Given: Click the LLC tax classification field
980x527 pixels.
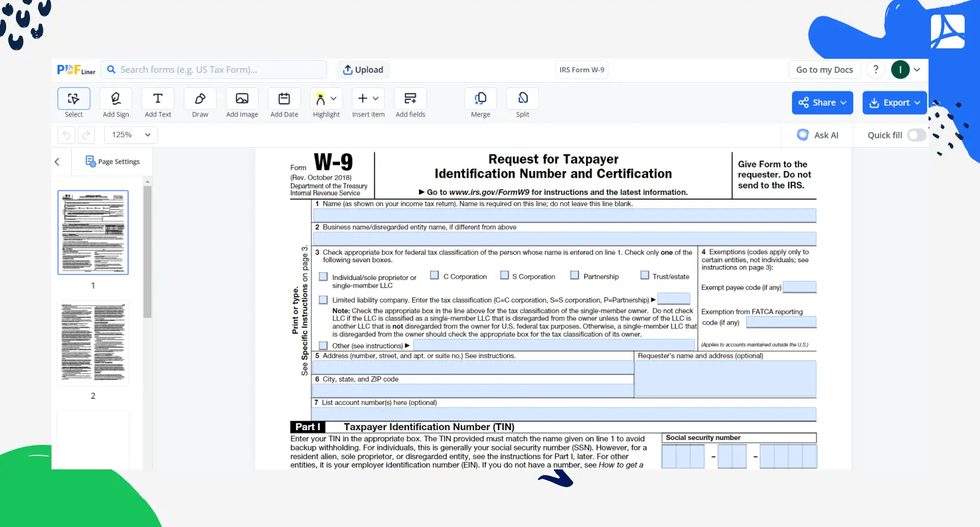Looking at the screenshot, I should click(x=674, y=298).
